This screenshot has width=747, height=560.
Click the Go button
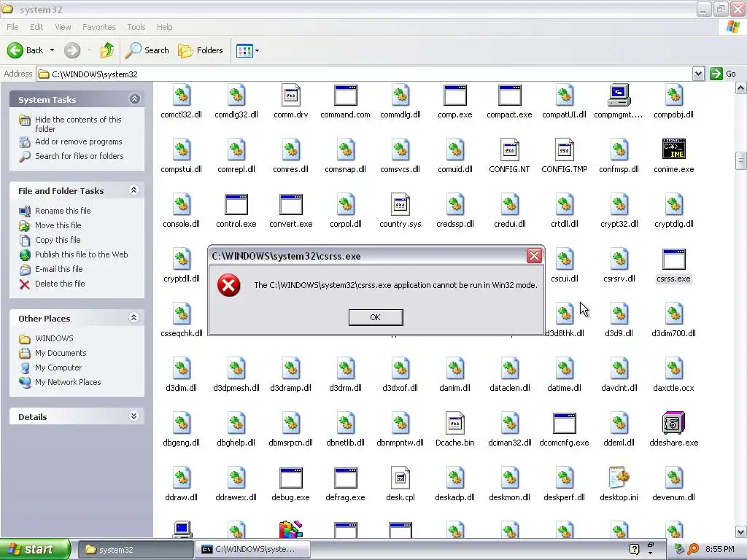point(723,74)
